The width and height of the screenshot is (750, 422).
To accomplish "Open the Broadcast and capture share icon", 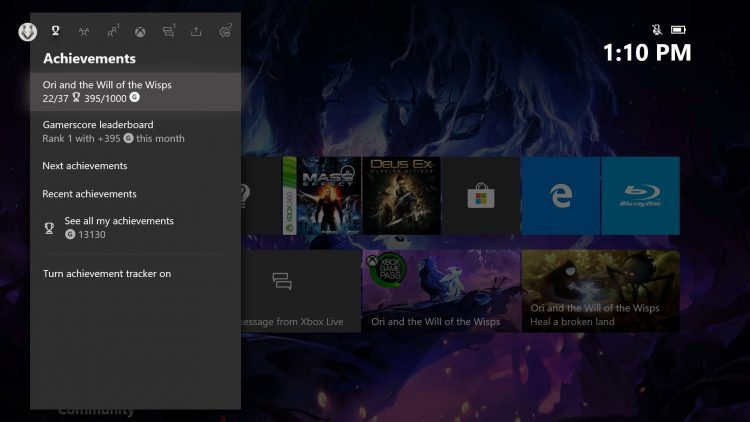I will coord(196,32).
